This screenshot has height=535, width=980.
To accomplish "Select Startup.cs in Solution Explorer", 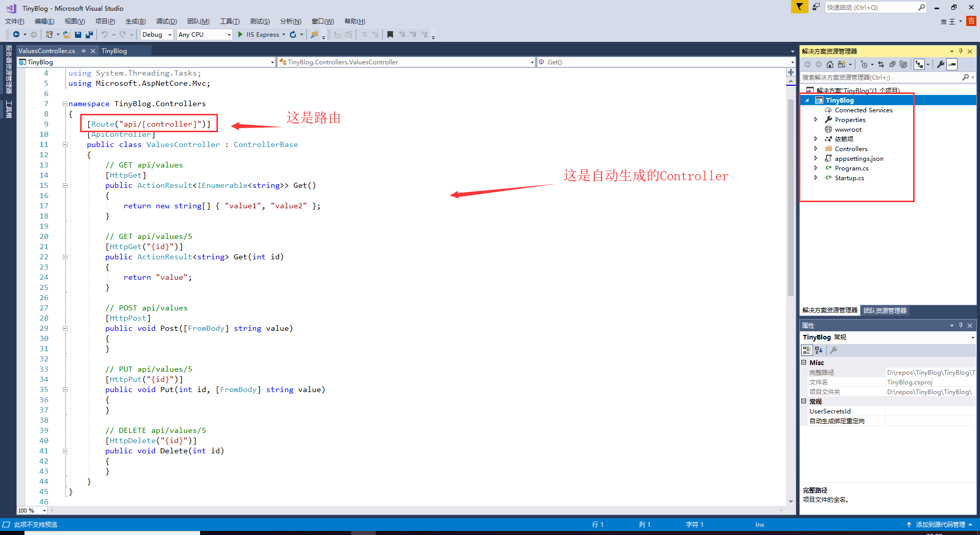I will (x=849, y=178).
